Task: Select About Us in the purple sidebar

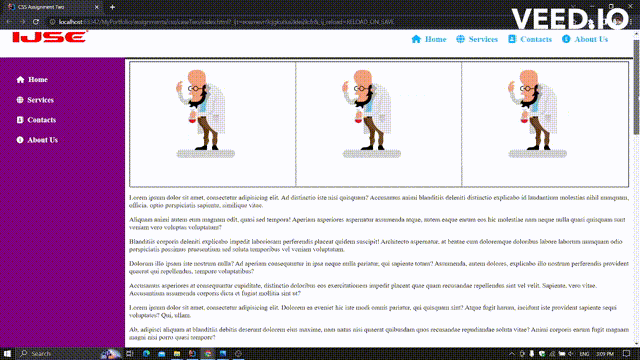Action: tap(42, 140)
